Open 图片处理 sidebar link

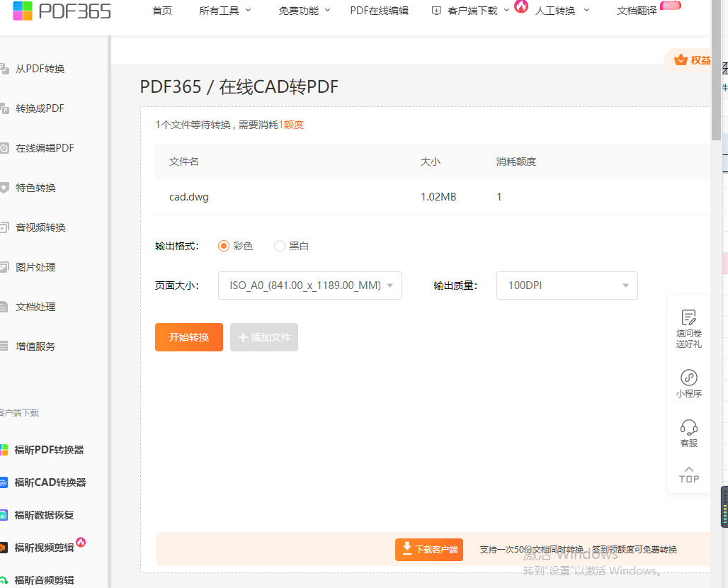(35, 267)
